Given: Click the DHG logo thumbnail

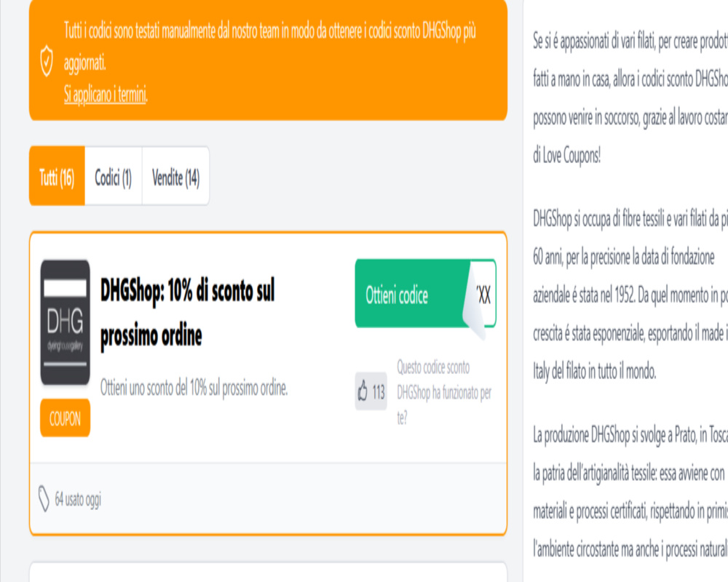Looking at the screenshot, I should 65,322.
